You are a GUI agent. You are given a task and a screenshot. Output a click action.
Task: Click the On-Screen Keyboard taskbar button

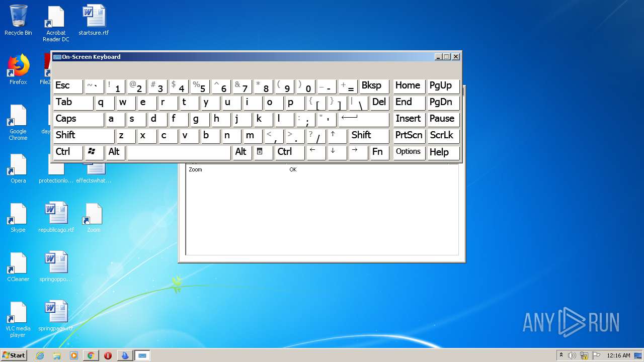tap(142, 355)
